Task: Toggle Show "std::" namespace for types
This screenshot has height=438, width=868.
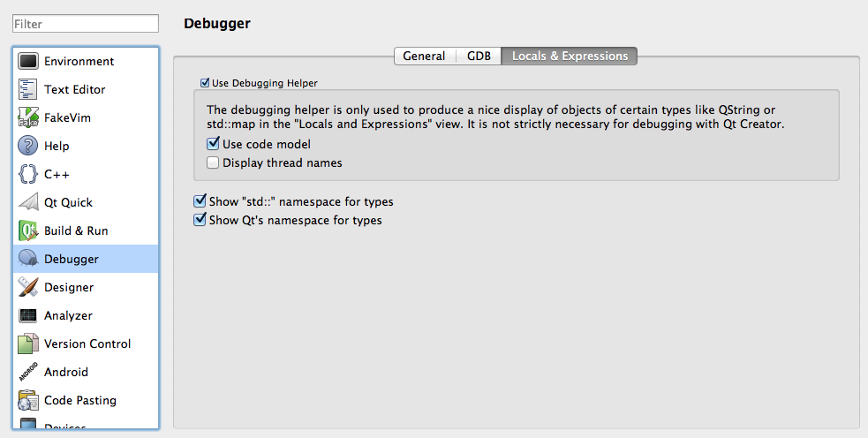Action: click(x=200, y=201)
